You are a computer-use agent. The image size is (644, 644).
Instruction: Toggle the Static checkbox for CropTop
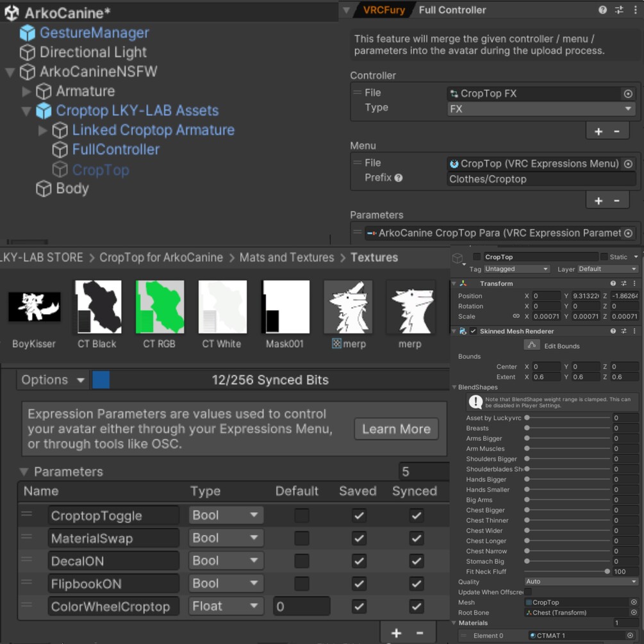604,257
